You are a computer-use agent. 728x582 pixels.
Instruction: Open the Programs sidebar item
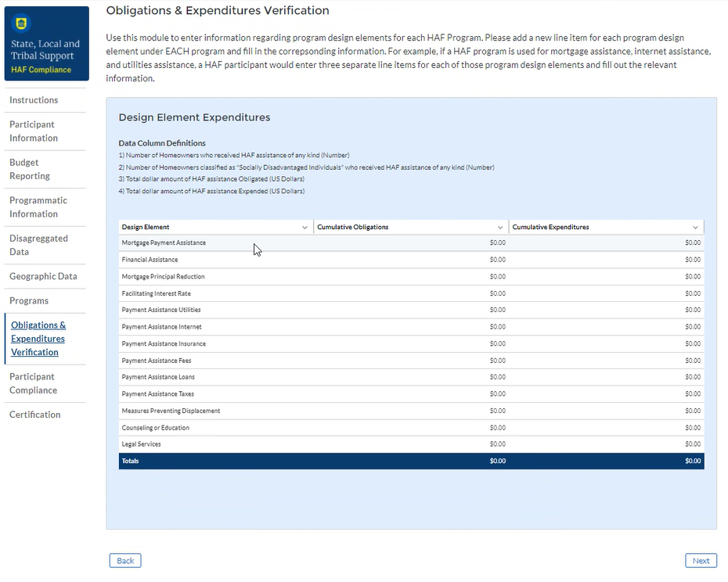coord(29,301)
